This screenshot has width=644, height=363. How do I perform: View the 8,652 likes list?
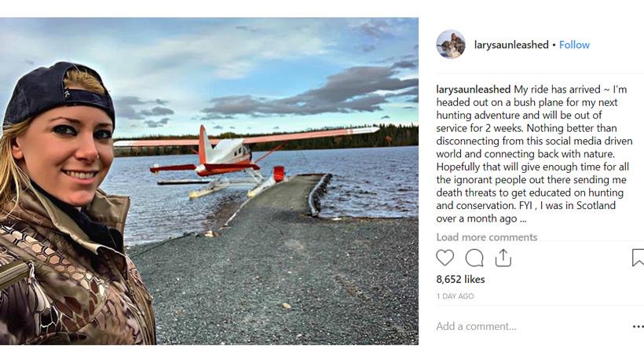coord(461,279)
